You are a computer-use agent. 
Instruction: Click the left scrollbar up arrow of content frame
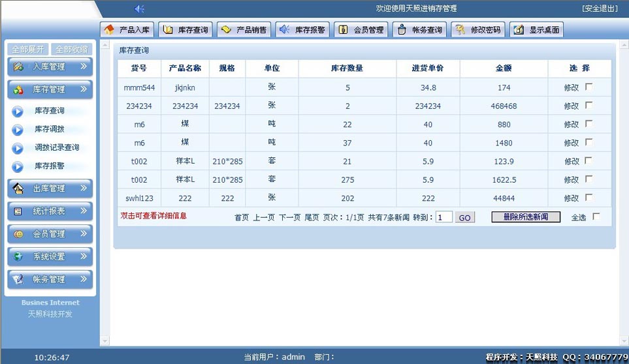pos(105,44)
